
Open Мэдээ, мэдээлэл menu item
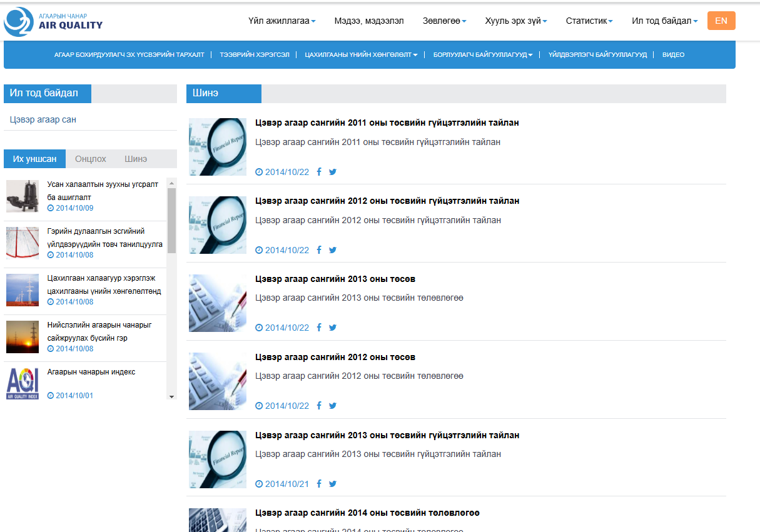pos(369,21)
